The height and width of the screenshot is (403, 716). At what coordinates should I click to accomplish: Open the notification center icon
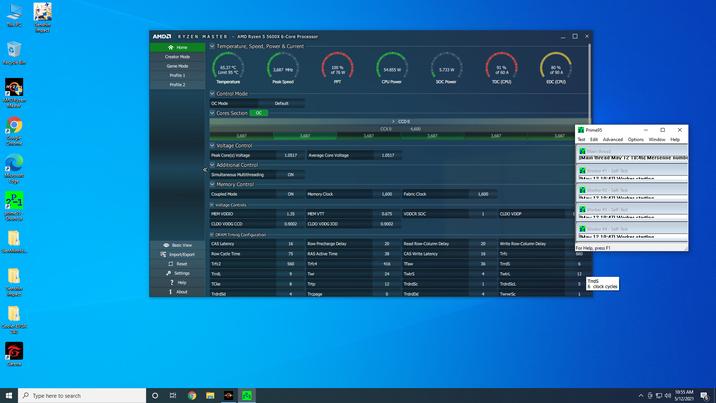705,396
